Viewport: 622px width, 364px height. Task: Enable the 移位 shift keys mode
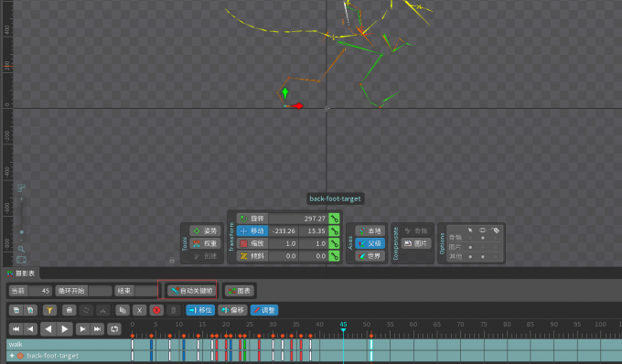200,310
